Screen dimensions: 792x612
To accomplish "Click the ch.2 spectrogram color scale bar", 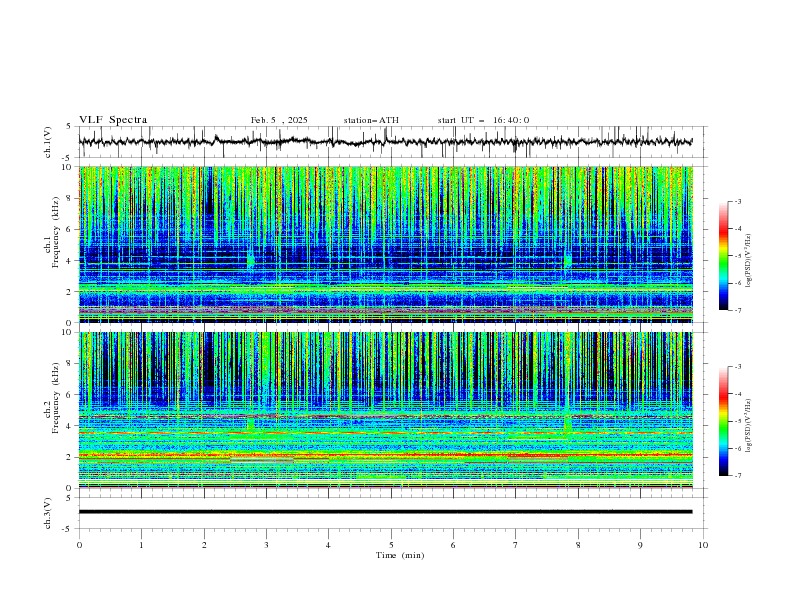I will tap(723, 421).
